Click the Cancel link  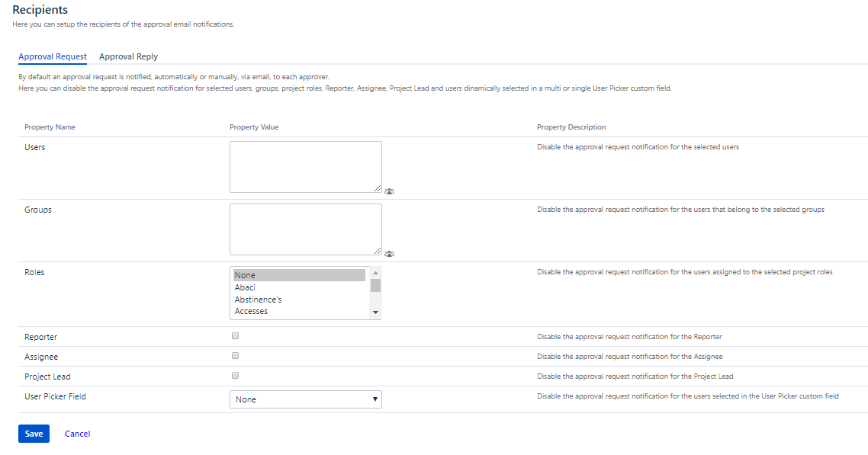click(x=77, y=434)
